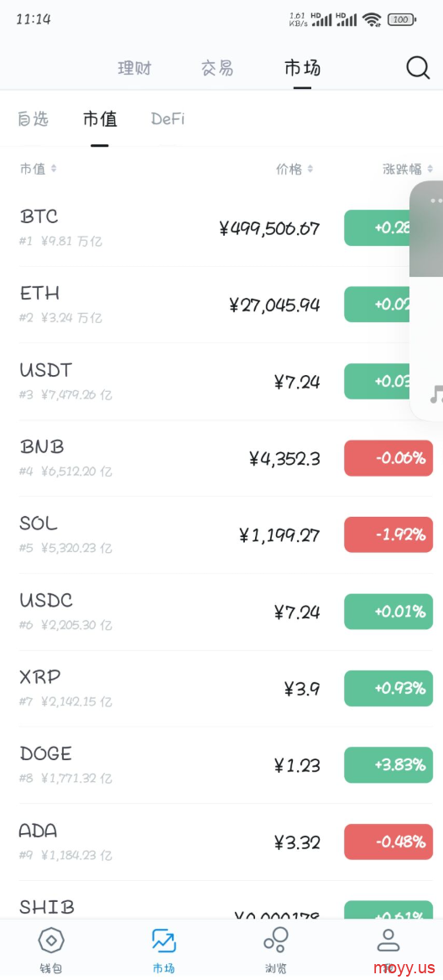Tap the music note icon on floating panel
This screenshot has width=443, height=980.
(436, 395)
